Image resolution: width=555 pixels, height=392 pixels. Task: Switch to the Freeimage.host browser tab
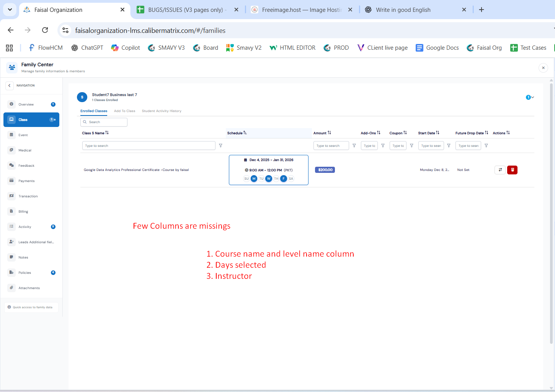pyautogui.click(x=302, y=10)
